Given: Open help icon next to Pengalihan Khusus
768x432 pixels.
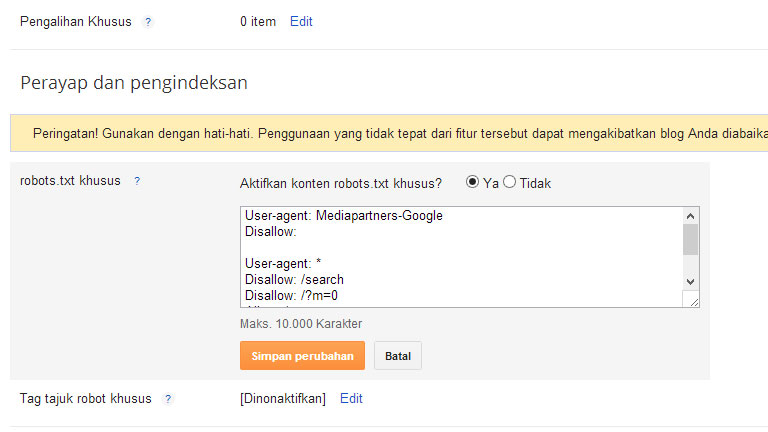Looking at the screenshot, I should tap(147, 22).
